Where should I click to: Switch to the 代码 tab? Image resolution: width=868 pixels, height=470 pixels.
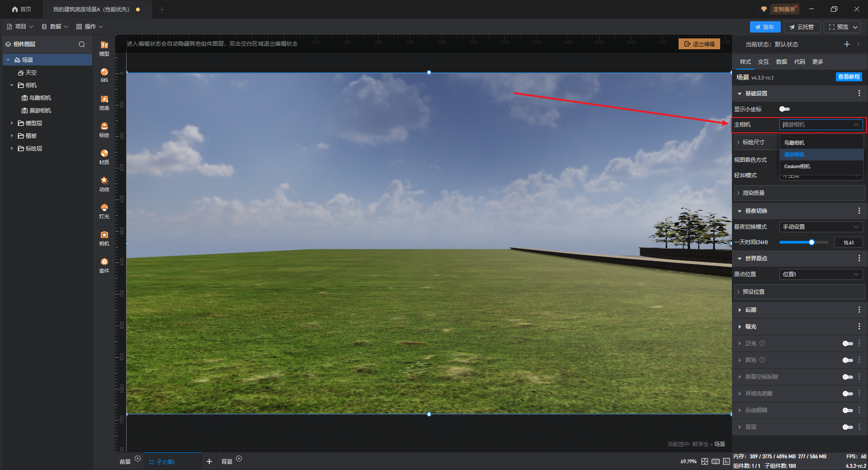[800, 62]
